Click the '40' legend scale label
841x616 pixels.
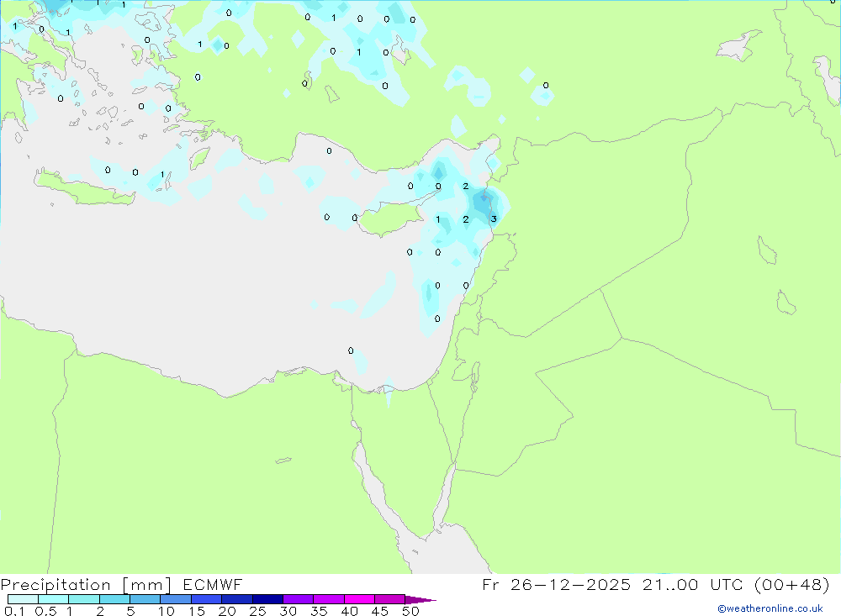[350, 611]
